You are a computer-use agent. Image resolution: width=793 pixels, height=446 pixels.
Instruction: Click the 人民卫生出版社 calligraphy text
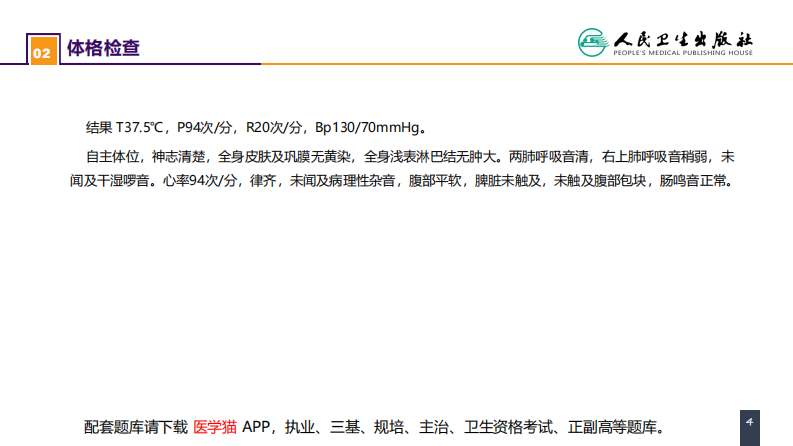pos(683,39)
